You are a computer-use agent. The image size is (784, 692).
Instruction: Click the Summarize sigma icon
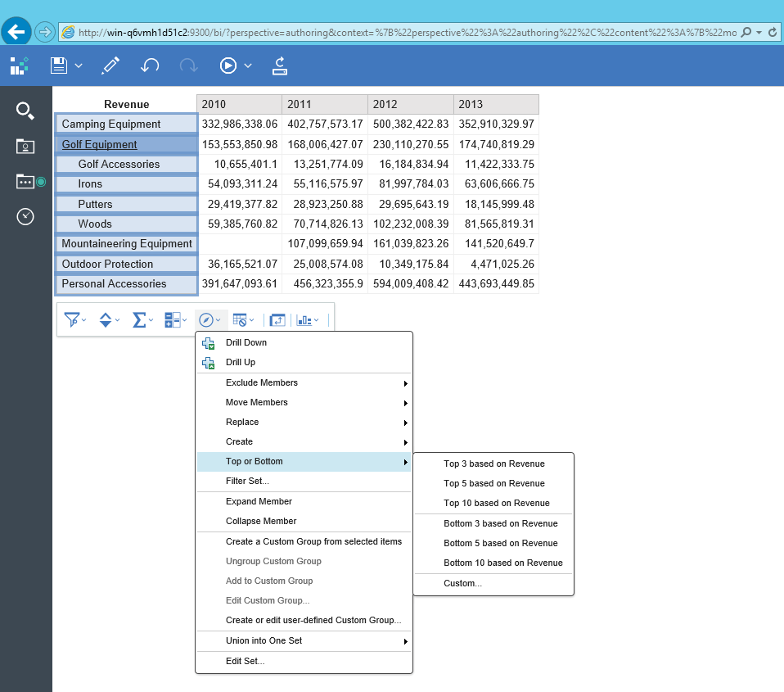click(139, 319)
